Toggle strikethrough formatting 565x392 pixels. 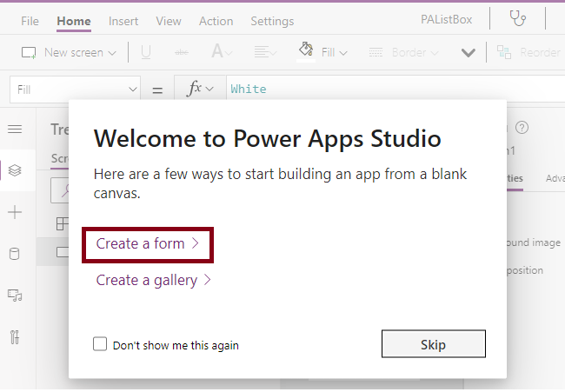coord(182,53)
